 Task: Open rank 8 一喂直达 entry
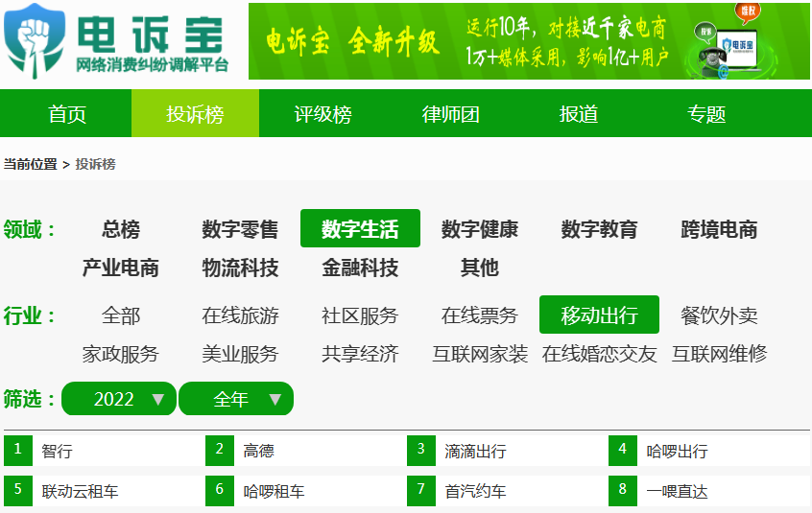[x=708, y=490]
